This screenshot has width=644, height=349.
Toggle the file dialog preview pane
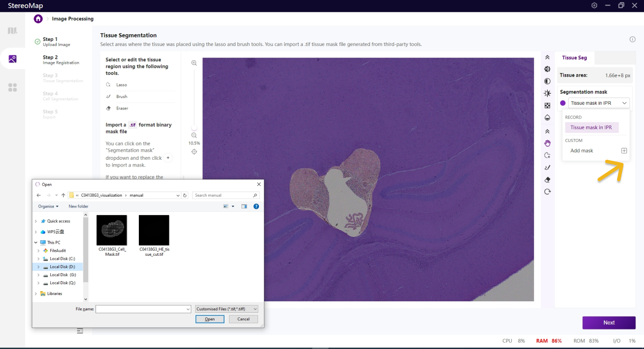244,206
